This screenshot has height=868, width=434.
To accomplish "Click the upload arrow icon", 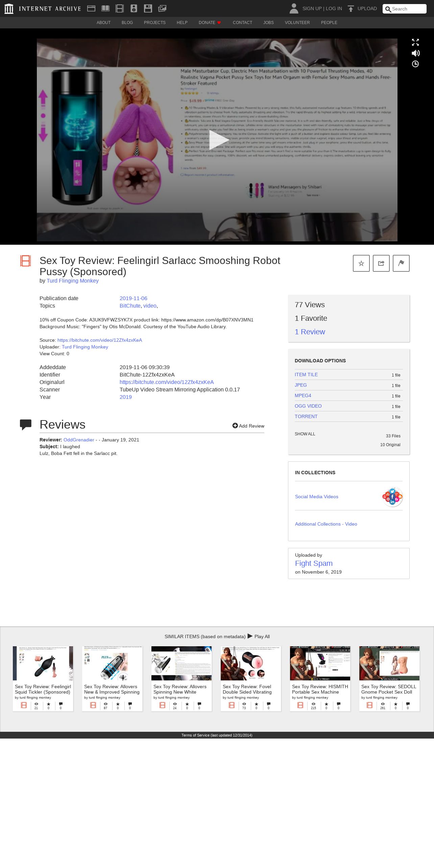I will (x=351, y=8).
